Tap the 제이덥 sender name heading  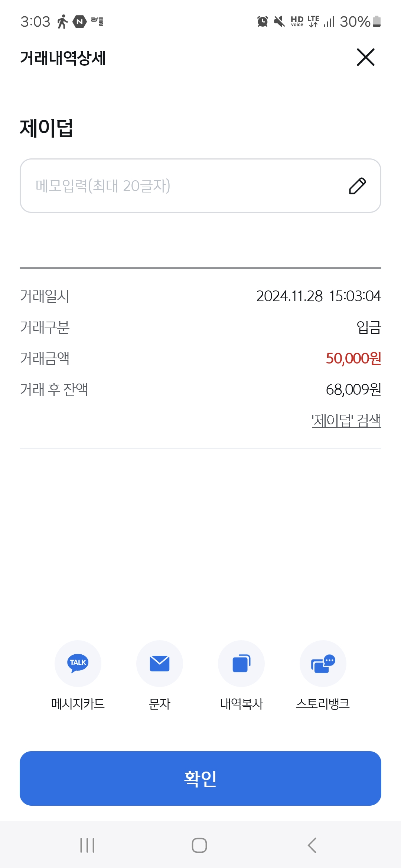[46, 128]
